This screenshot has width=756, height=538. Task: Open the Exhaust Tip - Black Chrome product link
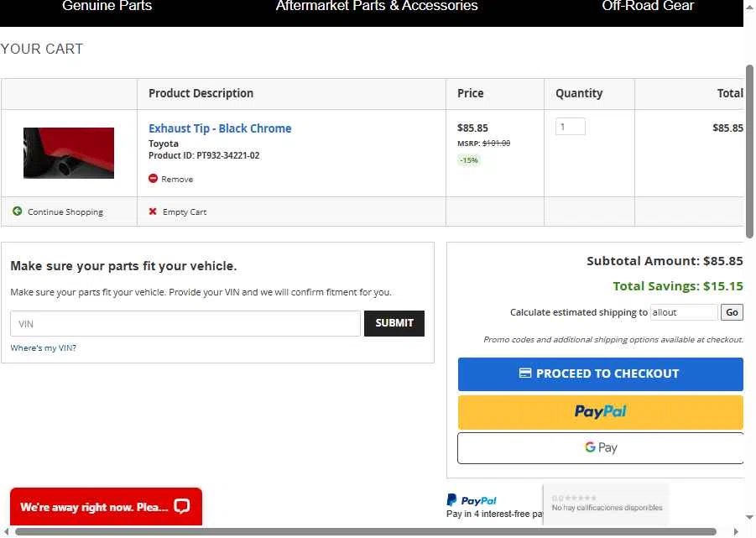coord(220,128)
